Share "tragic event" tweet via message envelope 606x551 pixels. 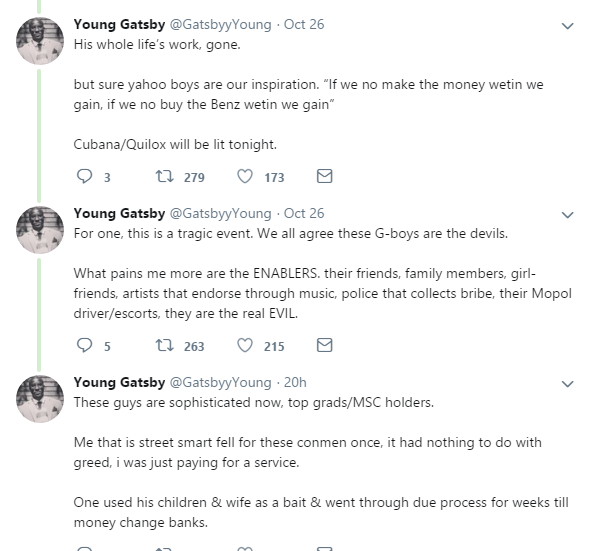click(x=324, y=345)
